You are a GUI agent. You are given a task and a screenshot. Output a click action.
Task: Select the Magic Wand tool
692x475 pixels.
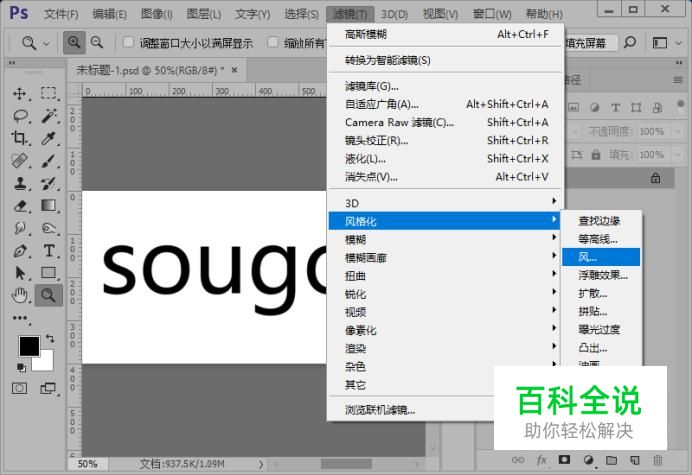click(x=49, y=116)
